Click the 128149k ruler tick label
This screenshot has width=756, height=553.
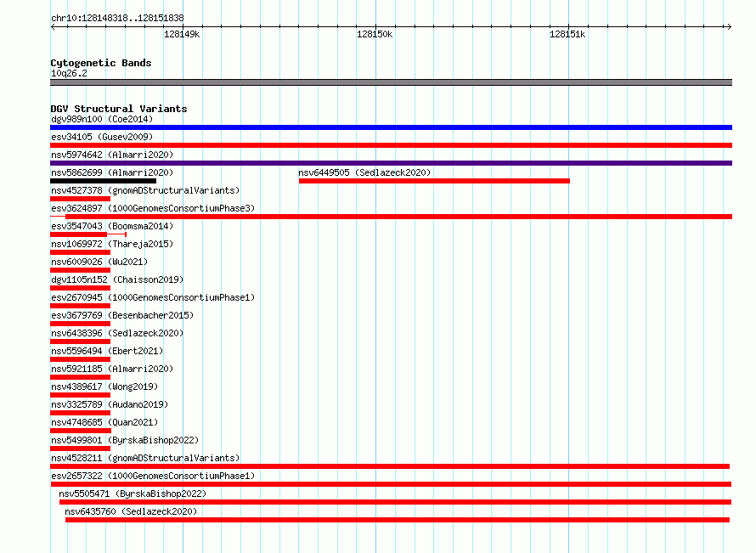[x=182, y=34]
